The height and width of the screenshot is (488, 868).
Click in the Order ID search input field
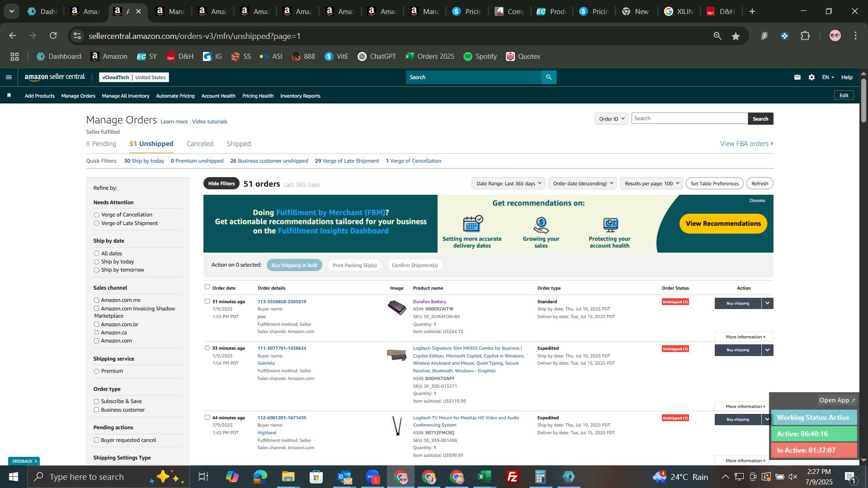click(x=689, y=118)
